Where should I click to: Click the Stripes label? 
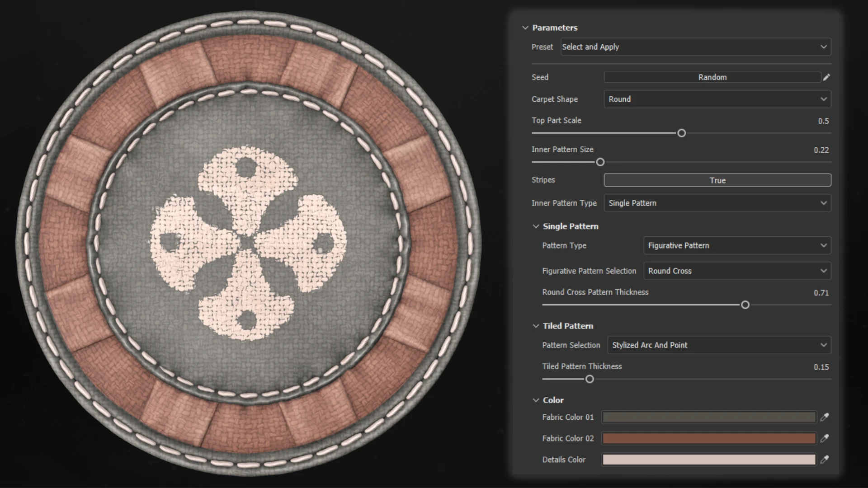click(543, 180)
